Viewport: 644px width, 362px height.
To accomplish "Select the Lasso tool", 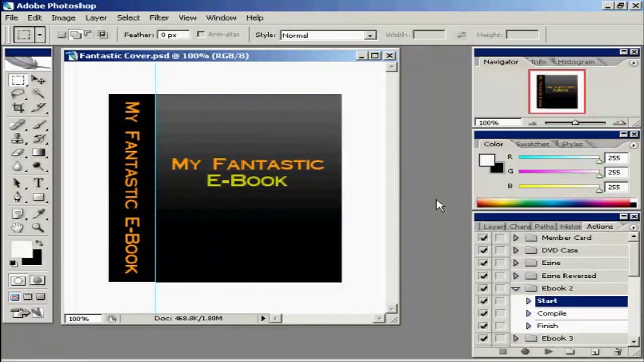I will point(18,94).
